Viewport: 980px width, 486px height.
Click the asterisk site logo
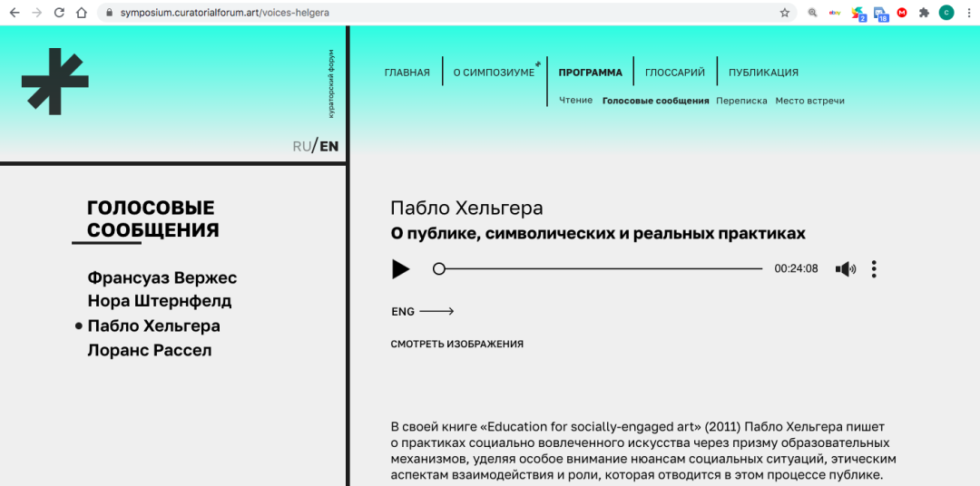[55, 82]
